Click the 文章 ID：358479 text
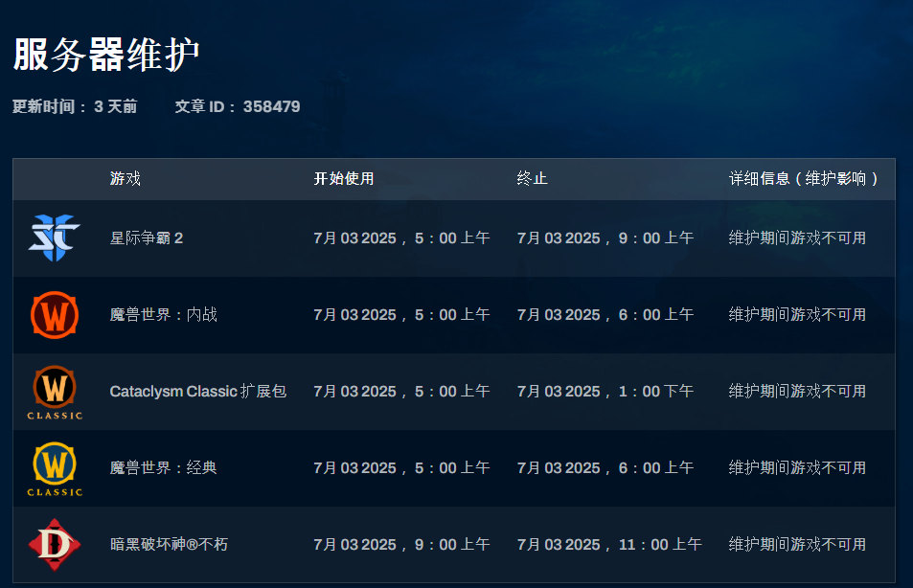Image resolution: width=913 pixels, height=588 pixels. (238, 106)
